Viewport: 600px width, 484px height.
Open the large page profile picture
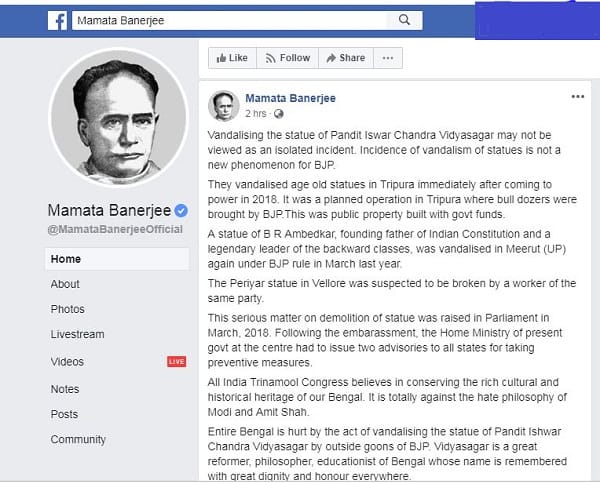pyautogui.click(x=119, y=117)
